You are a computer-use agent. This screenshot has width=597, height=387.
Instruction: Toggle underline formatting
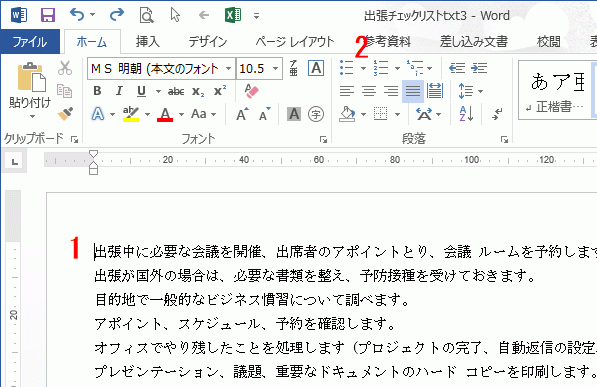tap(141, 91)
